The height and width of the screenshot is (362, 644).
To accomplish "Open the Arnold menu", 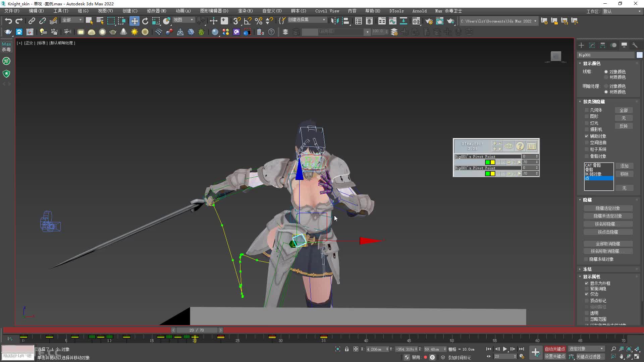I will coord(419,11).
